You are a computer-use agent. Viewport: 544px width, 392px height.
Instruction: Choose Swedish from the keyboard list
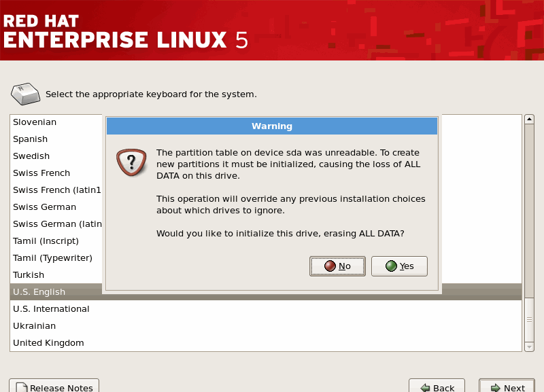point(31,156)
